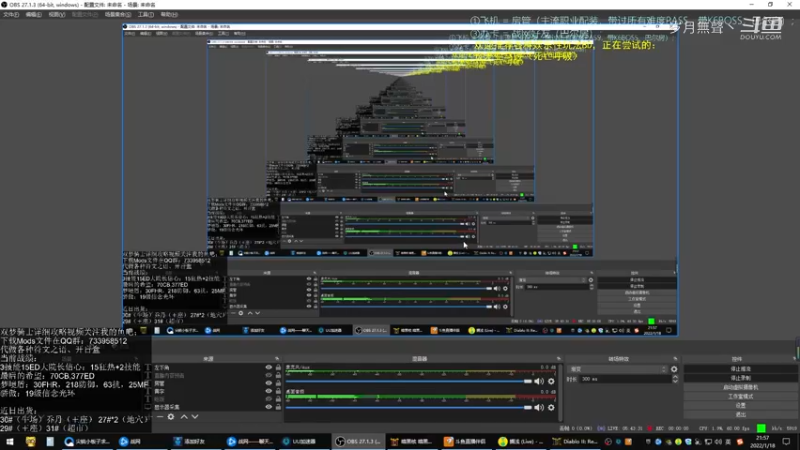Start the virtual camera button
800x450 pixels.
pos(740,387)
